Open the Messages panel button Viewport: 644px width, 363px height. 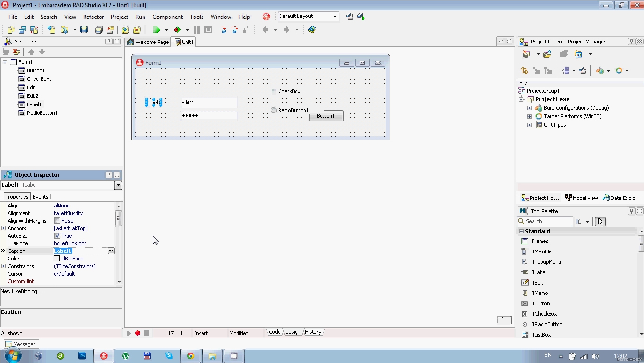(x=21, y=344)
